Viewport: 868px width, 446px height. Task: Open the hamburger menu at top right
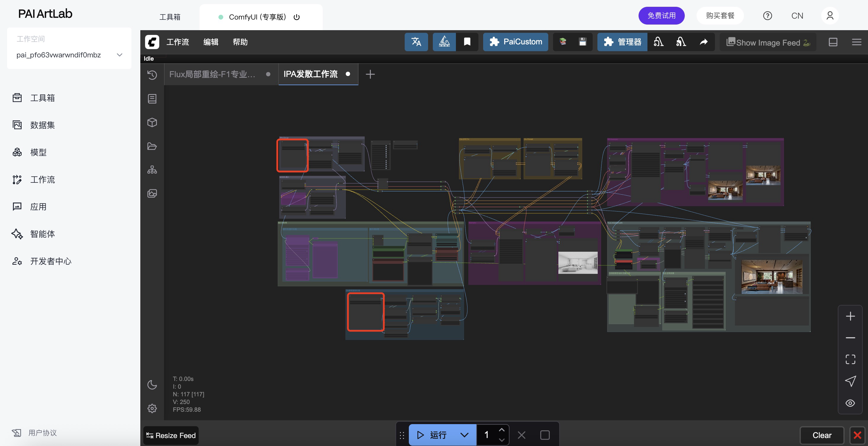pos(856,42)
